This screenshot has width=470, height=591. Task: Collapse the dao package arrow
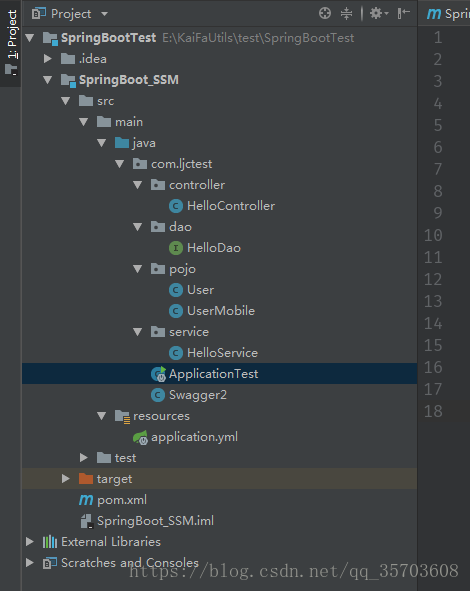pos(138,227)
